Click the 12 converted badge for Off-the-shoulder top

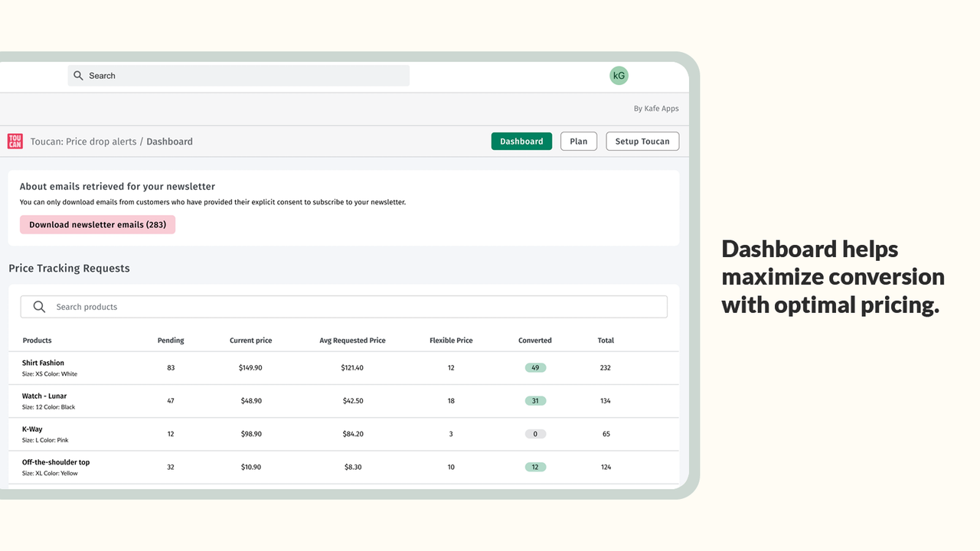pyautogui.click(x=535, y=467)
